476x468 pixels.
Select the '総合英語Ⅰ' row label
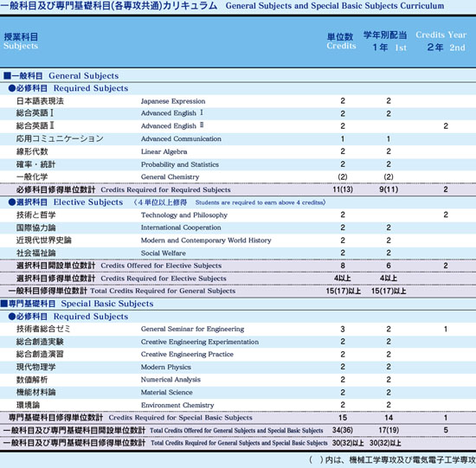click(35, 113)
